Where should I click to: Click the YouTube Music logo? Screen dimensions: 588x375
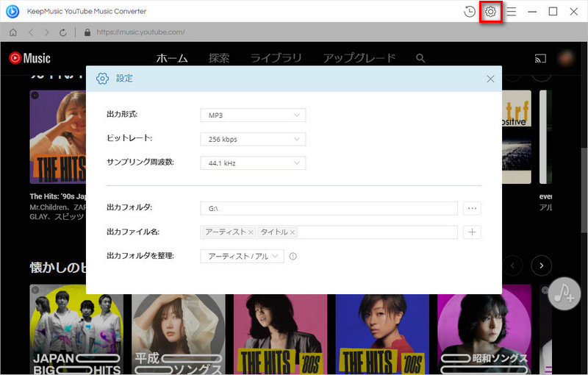pos(29,58)
